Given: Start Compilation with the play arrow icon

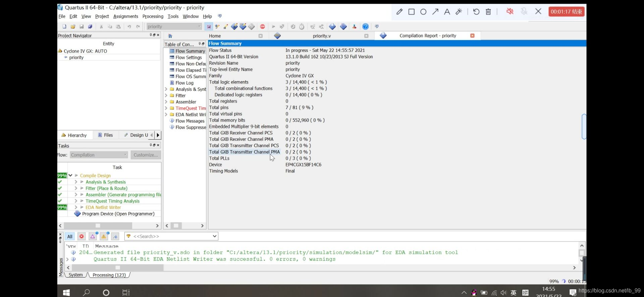Looking at the screenshot, I should [273, 26].
